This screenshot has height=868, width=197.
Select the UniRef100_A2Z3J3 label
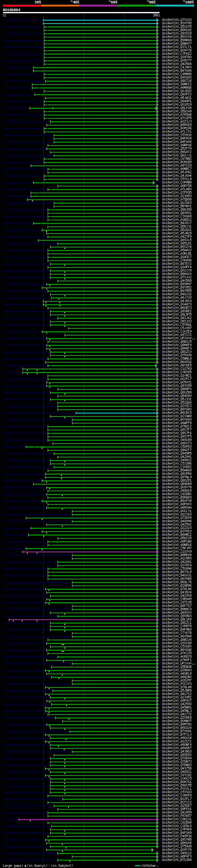[x=176, y=121]
